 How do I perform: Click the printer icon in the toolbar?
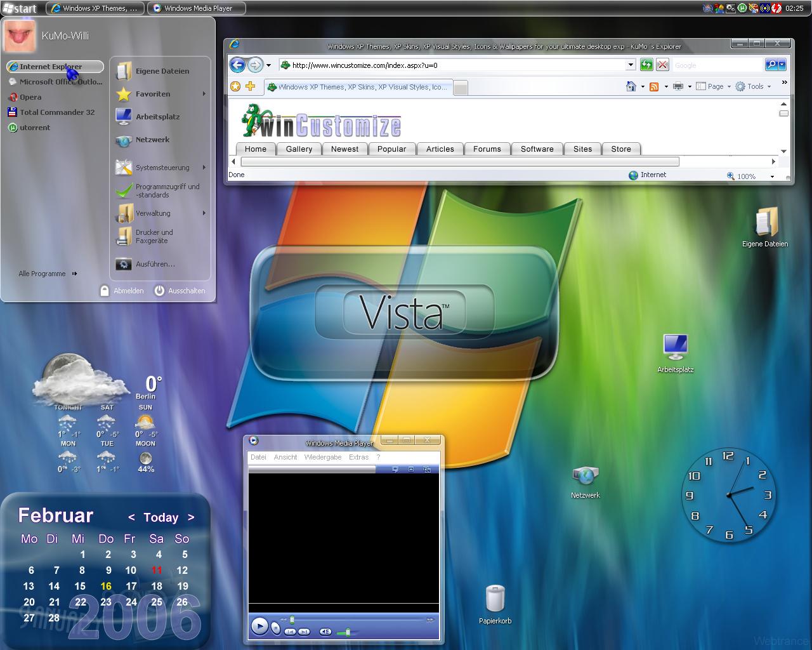[x=678, y=86]
